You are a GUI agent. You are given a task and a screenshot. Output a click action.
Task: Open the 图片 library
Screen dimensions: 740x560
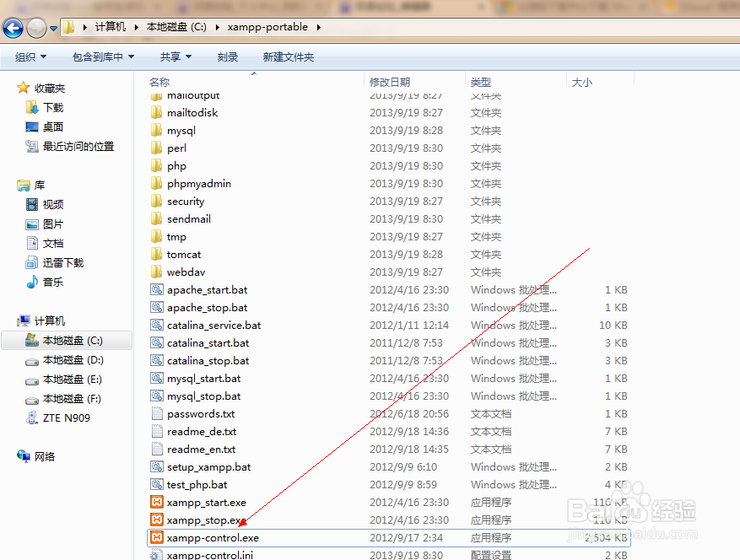pyautogui.click(x=45, y=224)
